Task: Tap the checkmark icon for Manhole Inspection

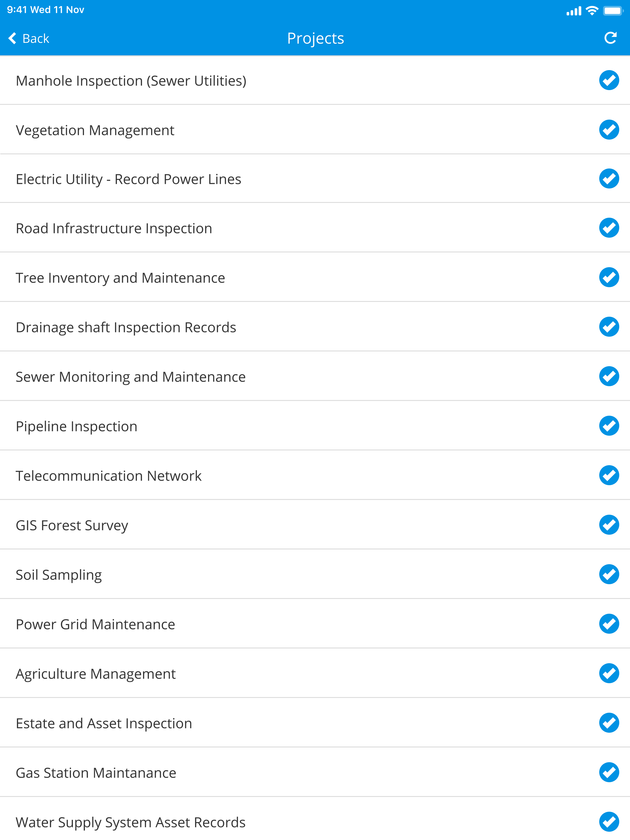Action: click(609, 80)
